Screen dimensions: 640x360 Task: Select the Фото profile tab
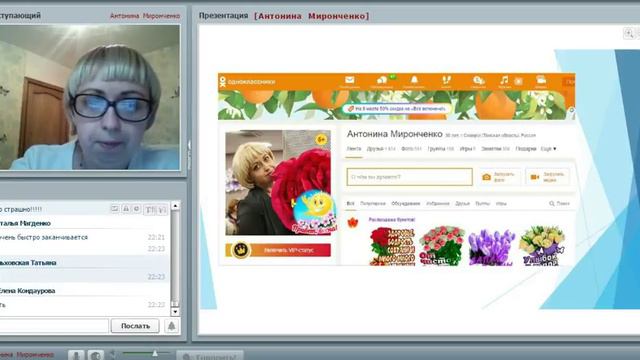[x=411, y=149]
